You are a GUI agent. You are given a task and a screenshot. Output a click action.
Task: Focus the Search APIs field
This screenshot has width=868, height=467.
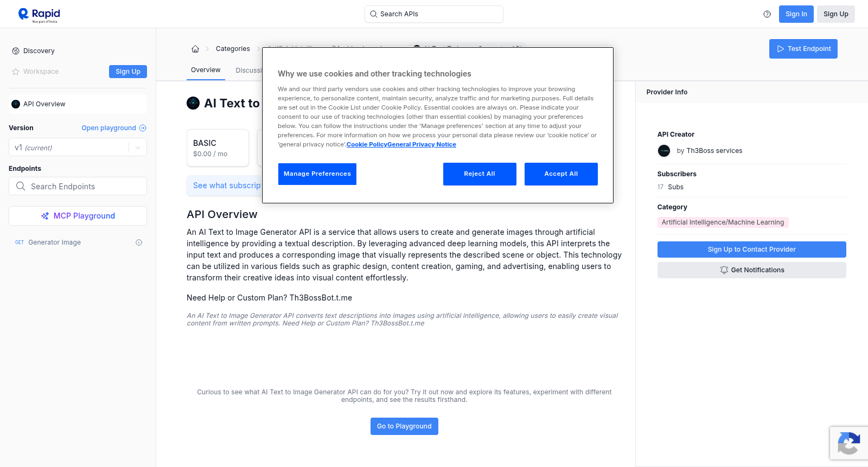pos(434,14)
